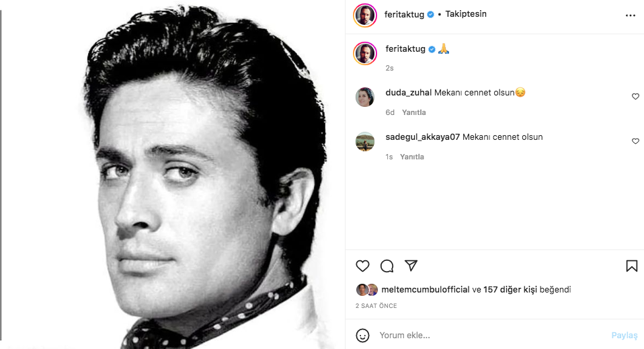Open sadegul_akkaya07's profile avatar
The width and height of the screenshot is (644, 349).
[x=364, y=141]
